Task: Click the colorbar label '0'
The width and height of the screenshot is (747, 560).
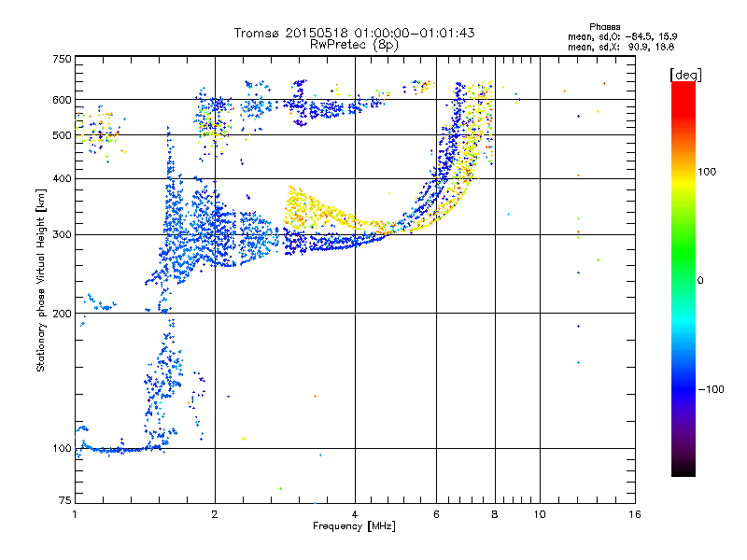Action: [x=699, y=280]
